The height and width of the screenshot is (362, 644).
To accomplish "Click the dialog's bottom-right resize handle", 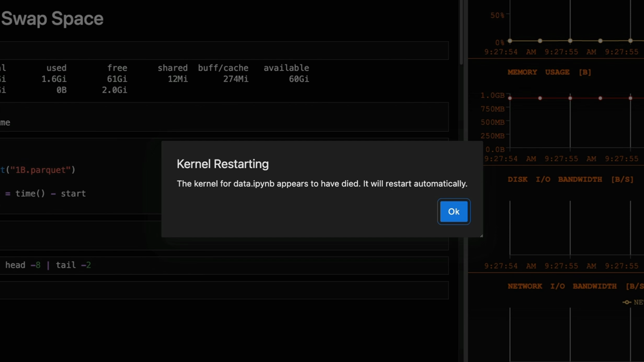I will (x=481, y=235).
